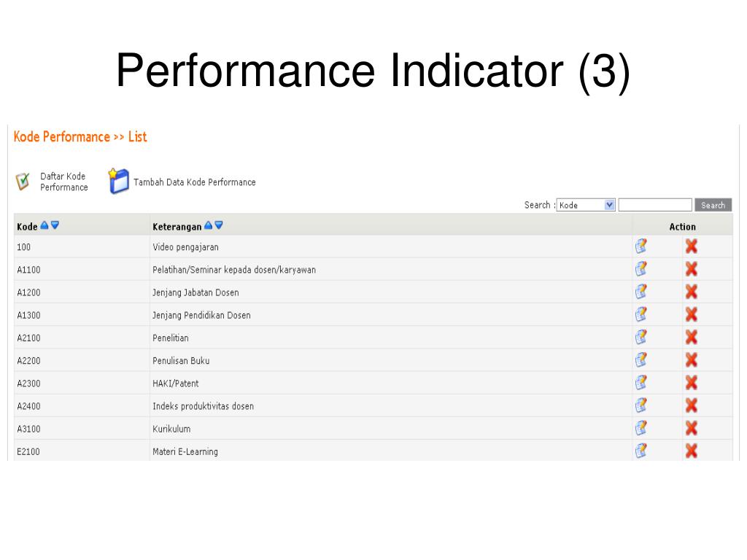The image size is (747, 560).
Task: Delete the A1100 Pelatihan/Seminar row
Action: click(x=692, y=269)
